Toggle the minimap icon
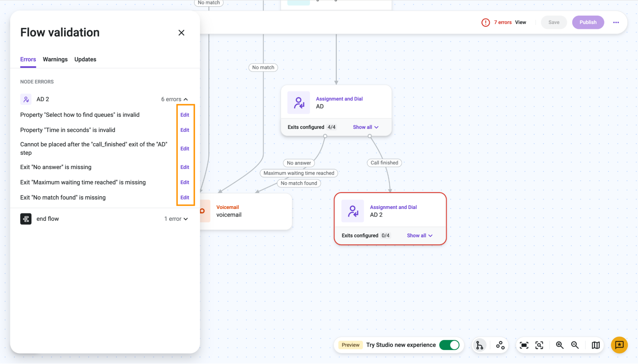This screenshot has height=364, width=638. pyautogui.click(x=595, y=345)
